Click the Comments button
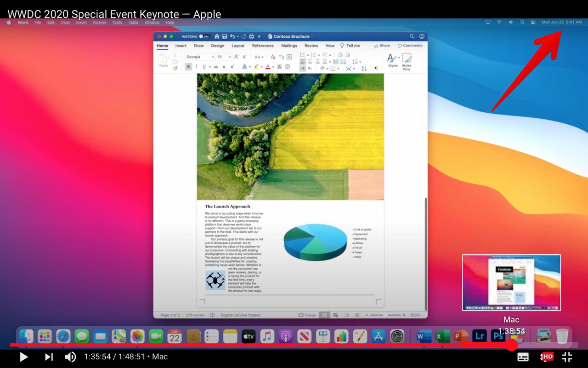 pos(410,46)
